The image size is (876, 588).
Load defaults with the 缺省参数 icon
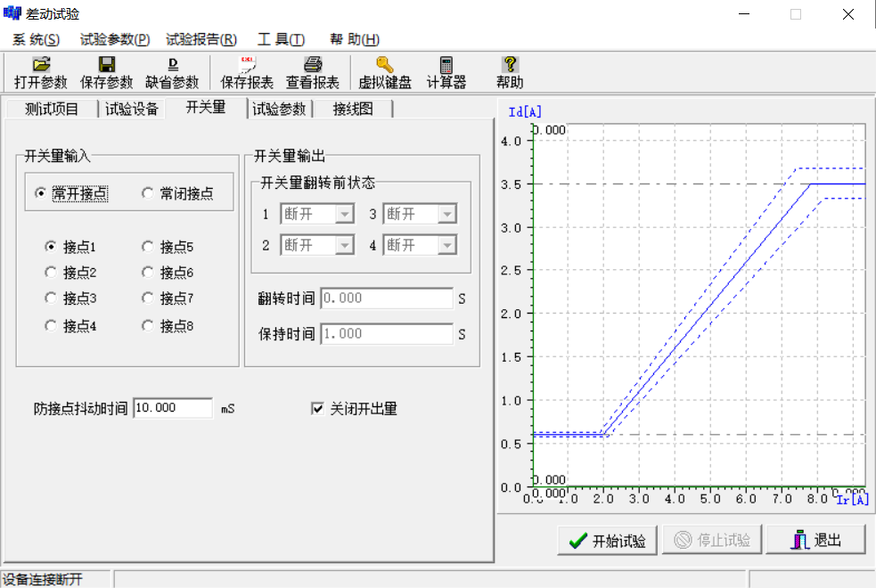(173, 71)
